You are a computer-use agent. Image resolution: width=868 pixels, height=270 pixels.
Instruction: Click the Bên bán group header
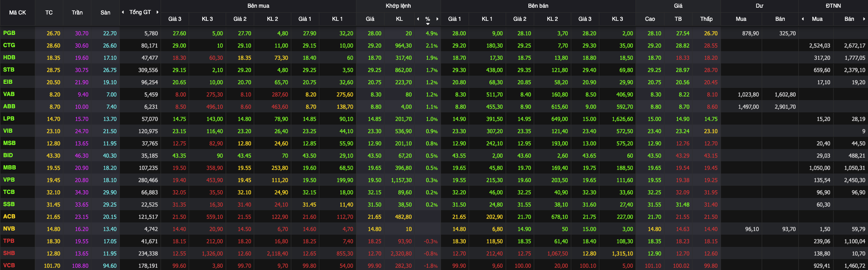pyautogui.click(x=538, y=6)
